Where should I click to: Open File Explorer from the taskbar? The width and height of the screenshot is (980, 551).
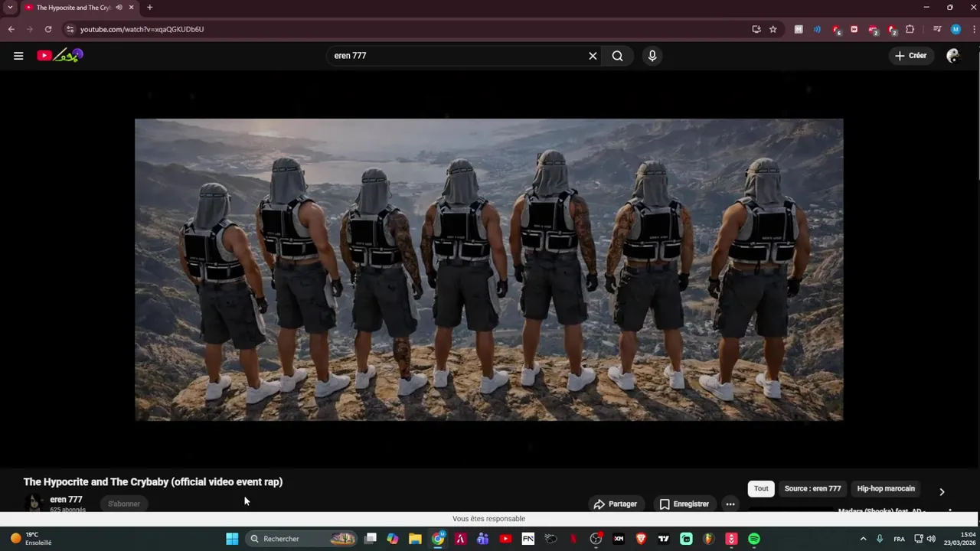[415, 539]
